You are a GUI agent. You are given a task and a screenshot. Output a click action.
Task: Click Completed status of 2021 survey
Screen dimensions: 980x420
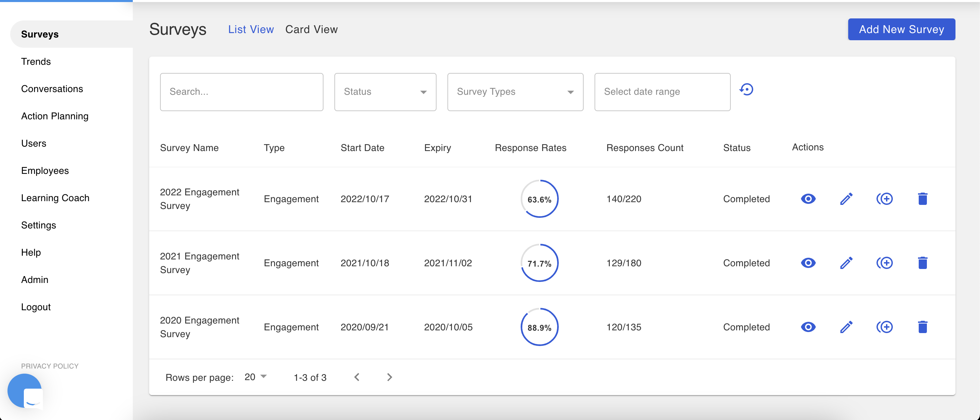(x=746, y=263)
